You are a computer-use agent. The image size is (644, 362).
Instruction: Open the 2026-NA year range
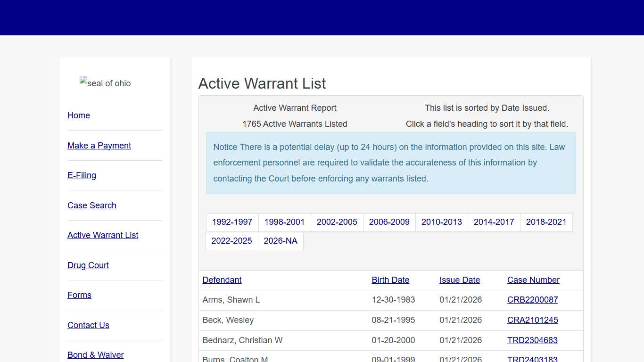click(281, 241)
